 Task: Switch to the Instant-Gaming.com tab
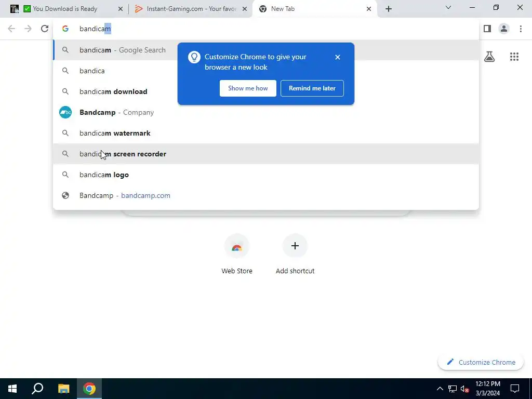pyautogui.click(x=191, y=9)
